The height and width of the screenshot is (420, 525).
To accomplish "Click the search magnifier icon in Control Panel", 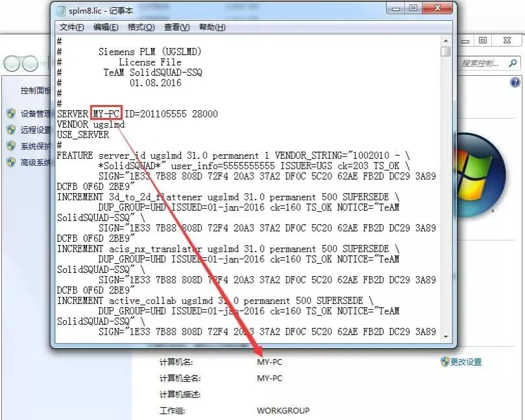I will click(513, 63).
